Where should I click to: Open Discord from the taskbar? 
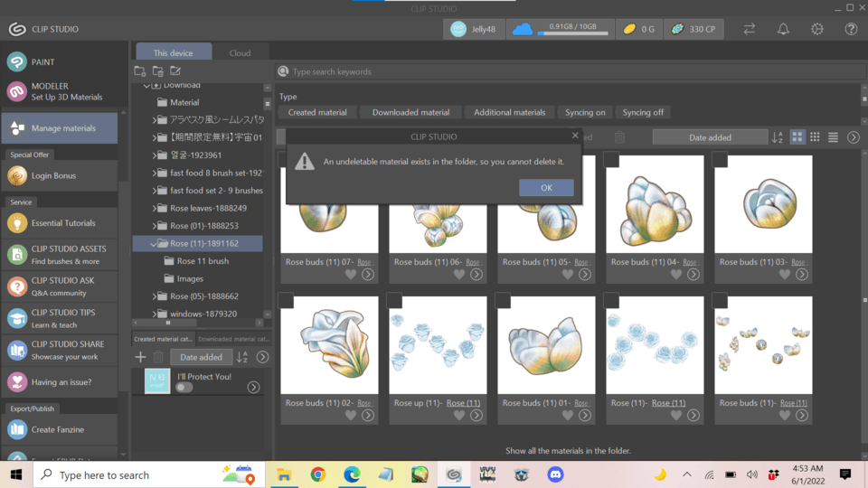coord(555,474)
